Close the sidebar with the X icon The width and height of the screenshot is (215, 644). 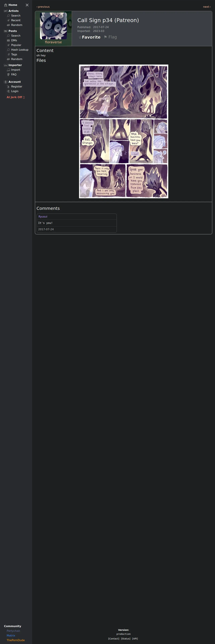coord(27,5)
